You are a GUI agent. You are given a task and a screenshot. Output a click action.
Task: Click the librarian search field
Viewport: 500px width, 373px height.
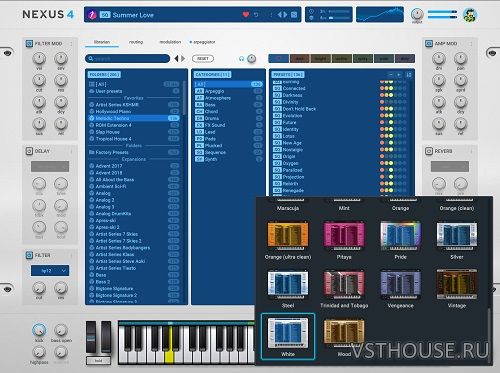click(127, 59)
